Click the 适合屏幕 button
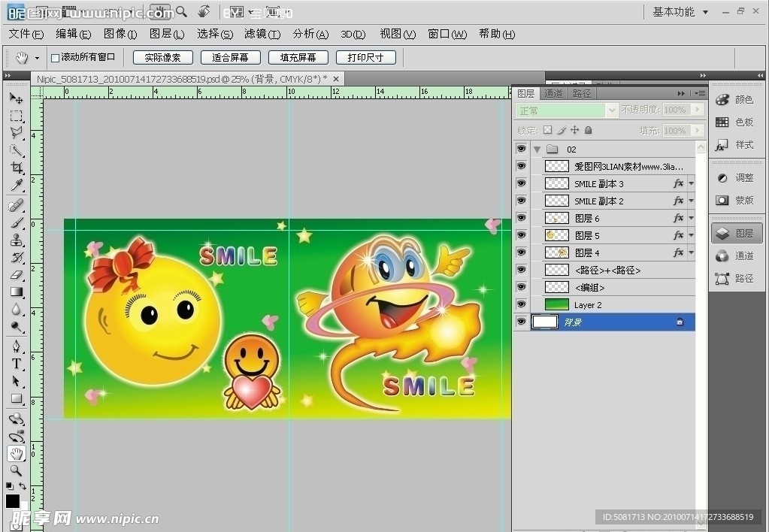The height and width of the screenshot is (532, 769). pos(231,58)
